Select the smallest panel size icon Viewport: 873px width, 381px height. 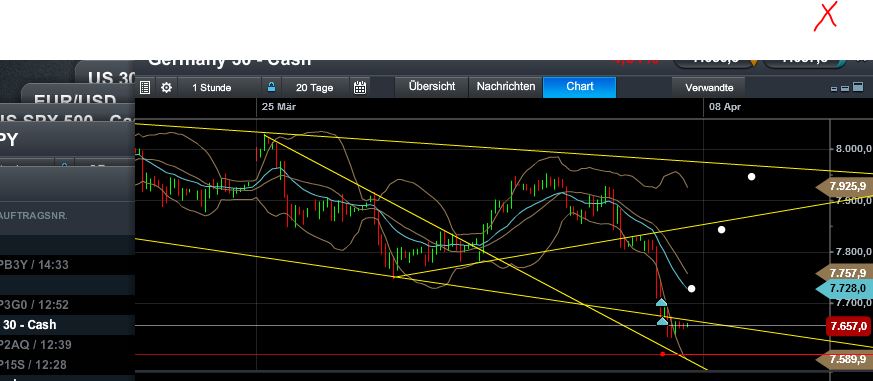coord(833,89)
